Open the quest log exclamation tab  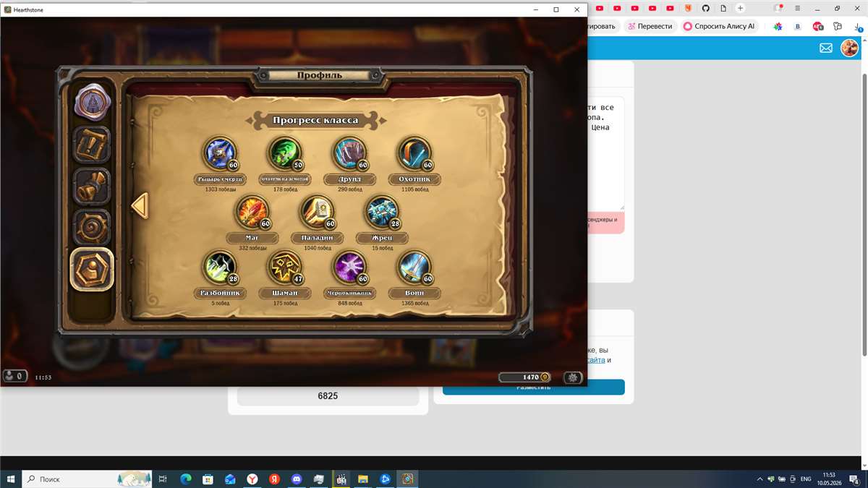coord(92,144)
